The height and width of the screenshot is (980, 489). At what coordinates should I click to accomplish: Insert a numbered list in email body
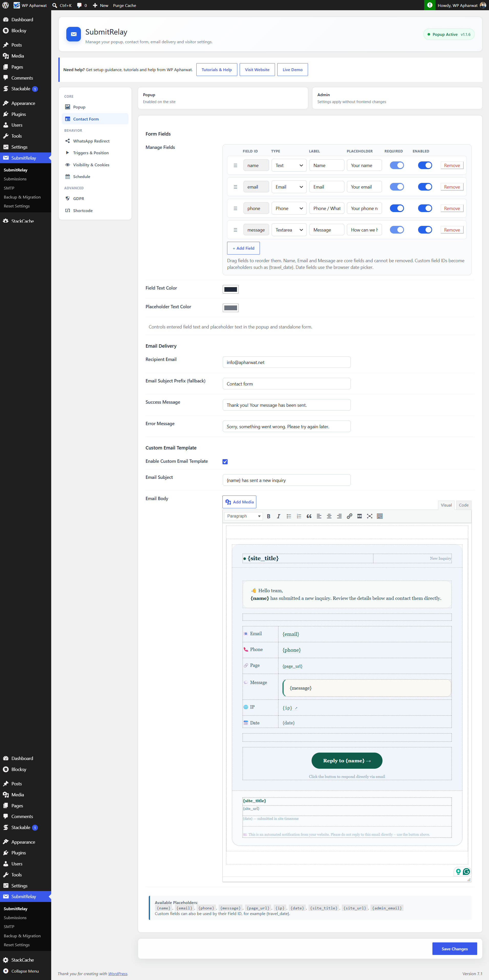click(299, 516)
